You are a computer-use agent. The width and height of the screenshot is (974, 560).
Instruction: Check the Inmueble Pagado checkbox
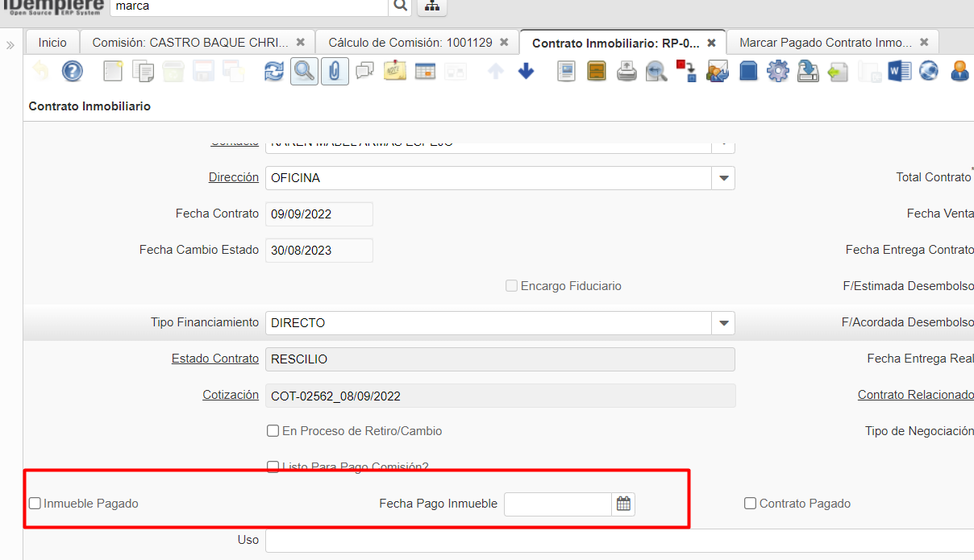pyautogui.click(x=35, y=504)
